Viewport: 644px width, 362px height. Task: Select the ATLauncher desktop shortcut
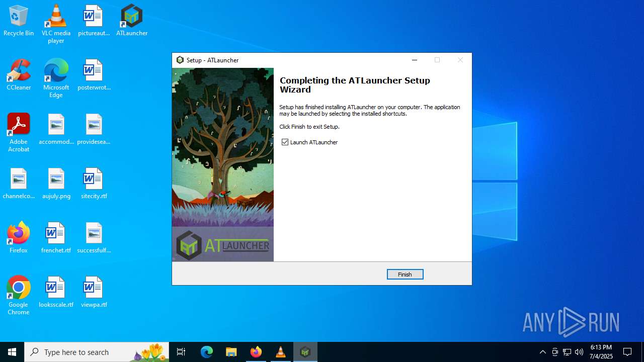[132, 21]
